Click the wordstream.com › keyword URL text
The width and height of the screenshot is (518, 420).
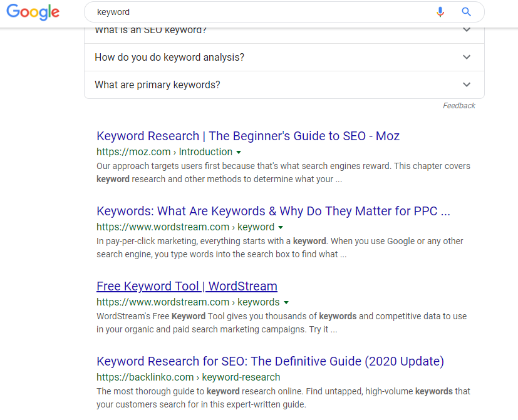[x=185, y=227]
